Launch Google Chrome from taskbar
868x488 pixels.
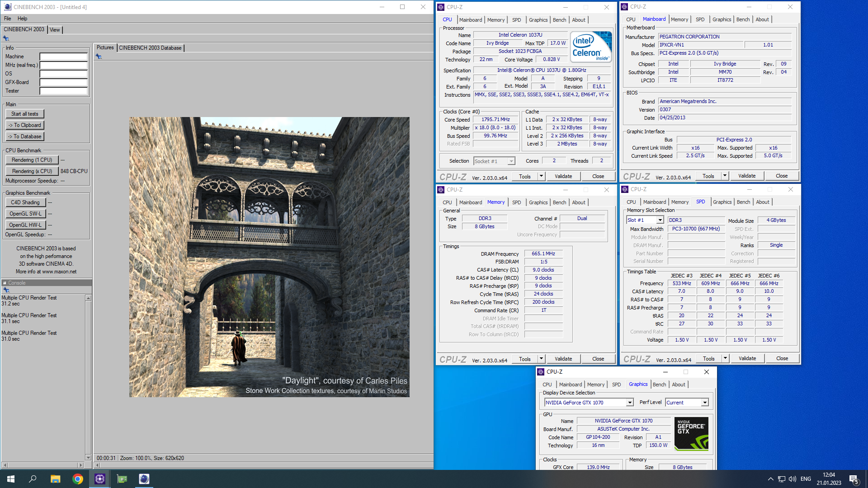point(78,479)
